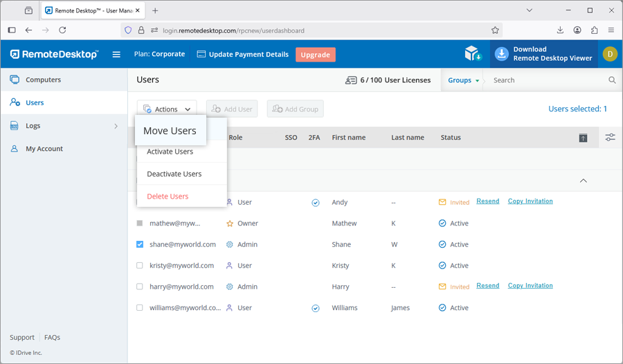Expand the Logs sidebar section
The image size is (623, 364).
point(116,126)
